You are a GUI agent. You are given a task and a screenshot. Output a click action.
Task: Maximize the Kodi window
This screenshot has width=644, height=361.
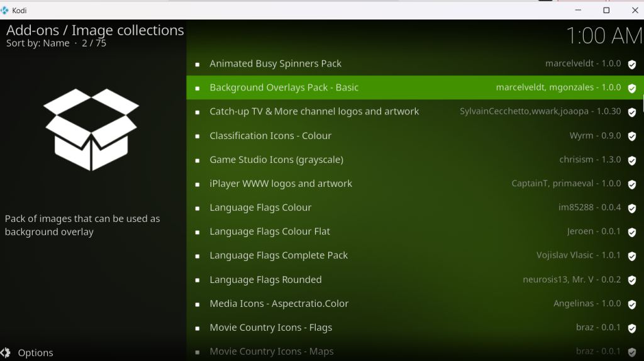[x=606, y=10]
